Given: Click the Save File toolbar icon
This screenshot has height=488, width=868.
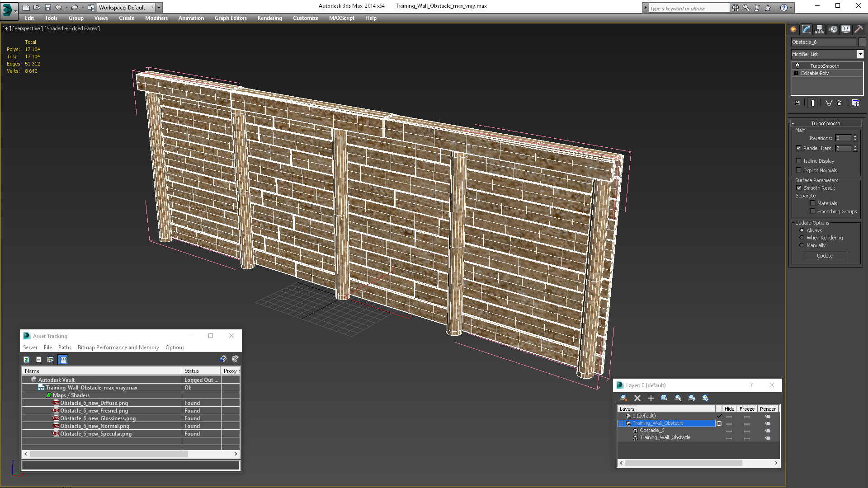Looking at the screenshot, I should (x=48, y=7).
